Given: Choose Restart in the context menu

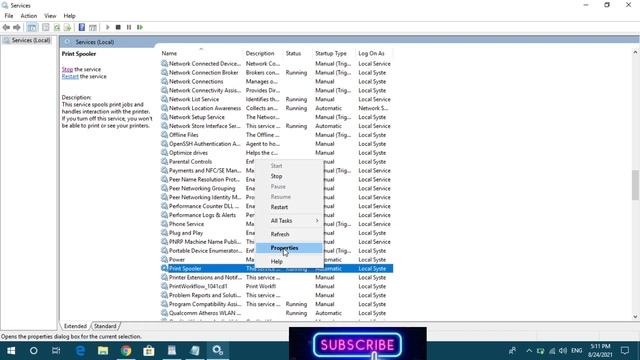Looking at the screenshot, I should point(289,207).
